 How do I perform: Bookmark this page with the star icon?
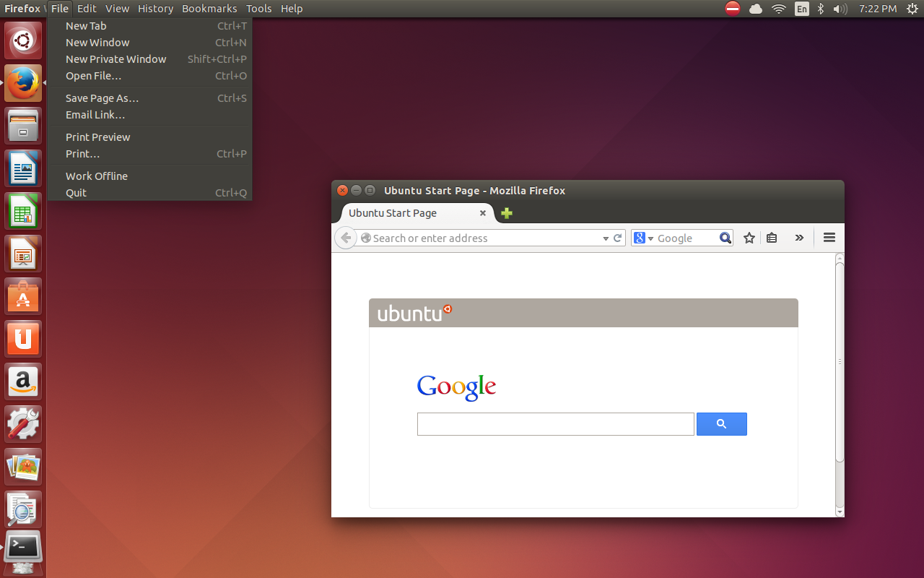coord(749,238)
